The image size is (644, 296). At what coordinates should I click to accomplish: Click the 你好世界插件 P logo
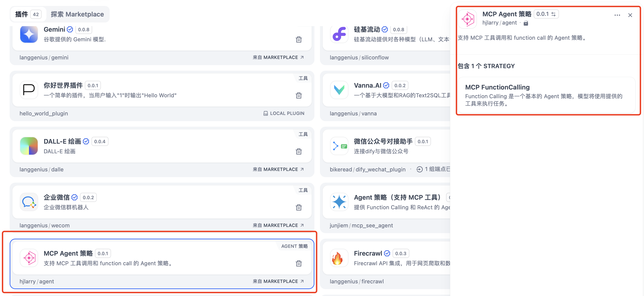point(29,90)
